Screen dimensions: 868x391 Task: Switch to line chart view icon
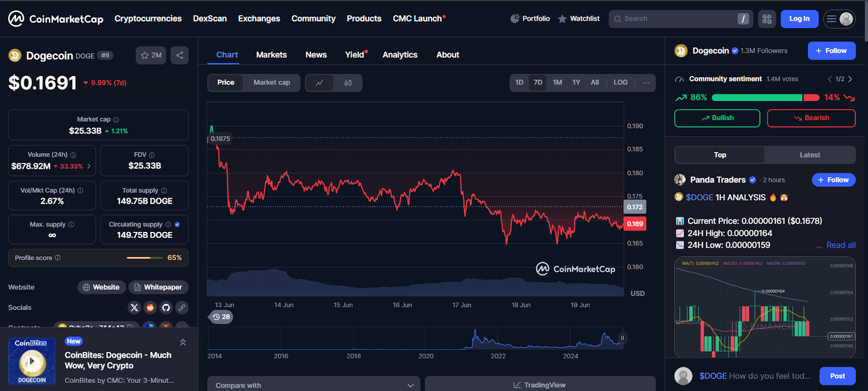(x=320, y=83)
